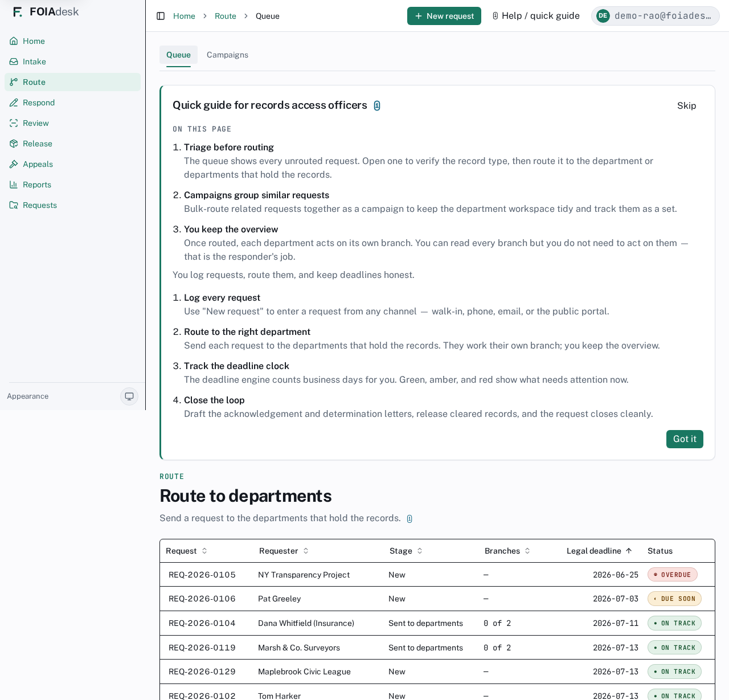729x700 pixels.
Task: Select the Queue tab
Action: (x=178, y=55)
